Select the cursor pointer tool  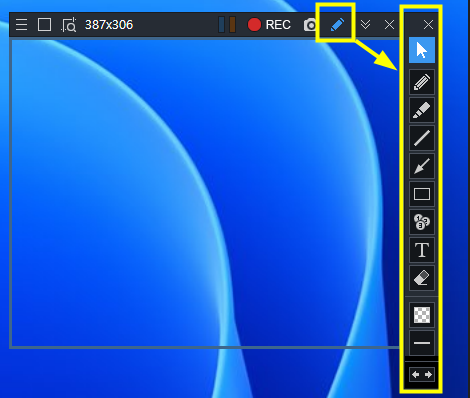point(422,50)
